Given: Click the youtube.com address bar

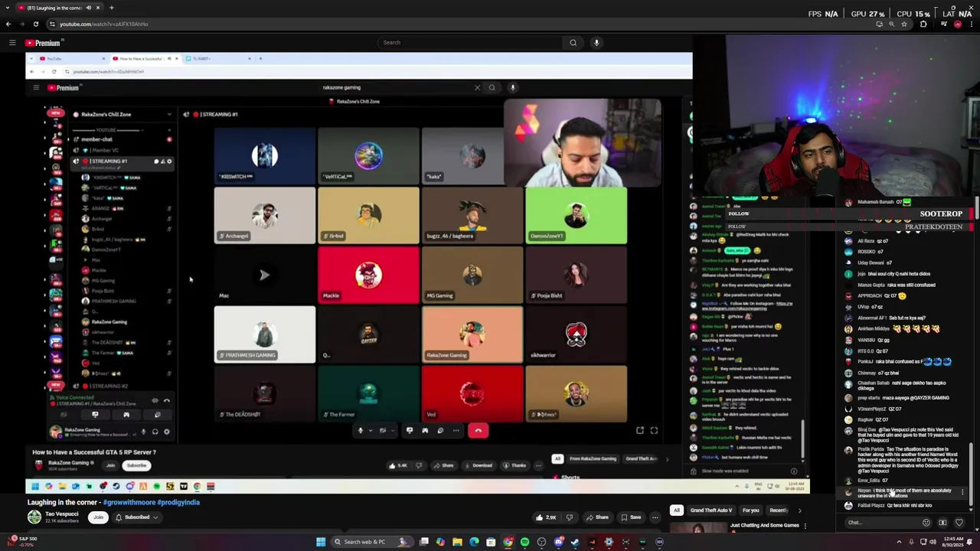Looking at the screenshot, I should pyautogui.click(x=459, y=24).
